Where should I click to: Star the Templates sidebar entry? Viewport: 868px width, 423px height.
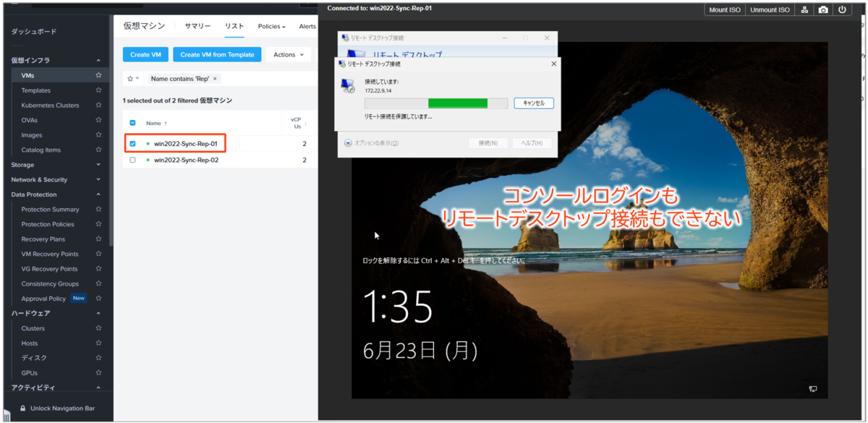click(x=98, y=90)
